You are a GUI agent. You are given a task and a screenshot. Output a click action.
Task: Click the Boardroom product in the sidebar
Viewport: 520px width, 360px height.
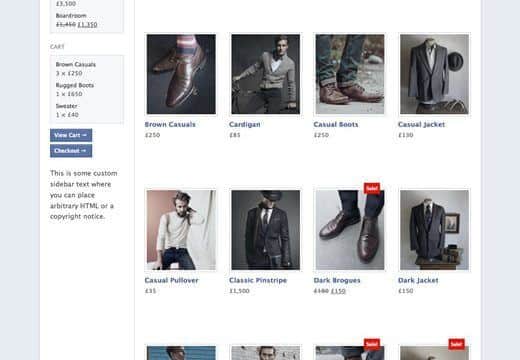71,16
